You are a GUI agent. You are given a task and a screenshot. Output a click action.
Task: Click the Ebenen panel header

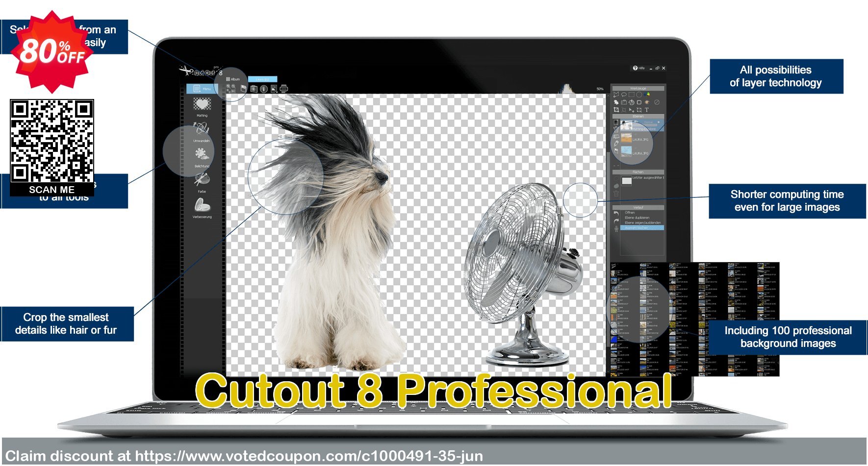638,116
